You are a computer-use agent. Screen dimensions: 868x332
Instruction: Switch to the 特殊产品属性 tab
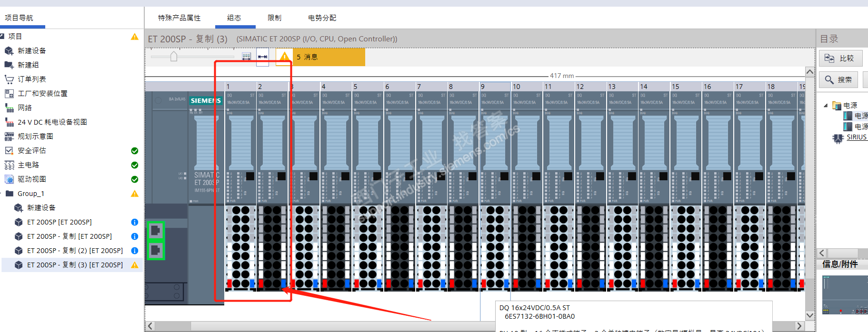tap(180, 18)
